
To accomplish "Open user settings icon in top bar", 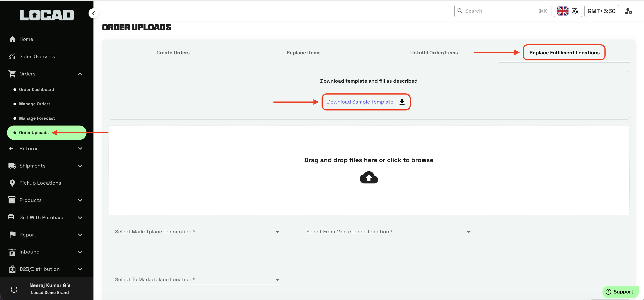I will pyautogui.click(x=628, y=11).
